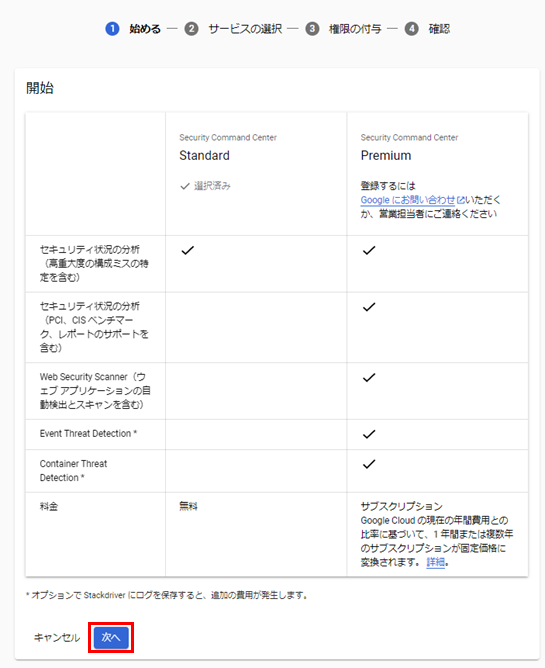
Task: Click step 3 circle icon
Action: (x=312, y=29)
